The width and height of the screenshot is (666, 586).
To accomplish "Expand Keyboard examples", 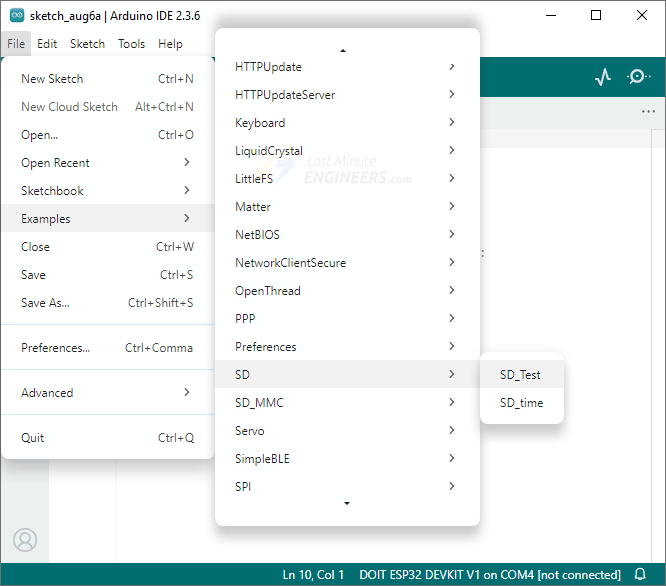I will coord(347,123).
